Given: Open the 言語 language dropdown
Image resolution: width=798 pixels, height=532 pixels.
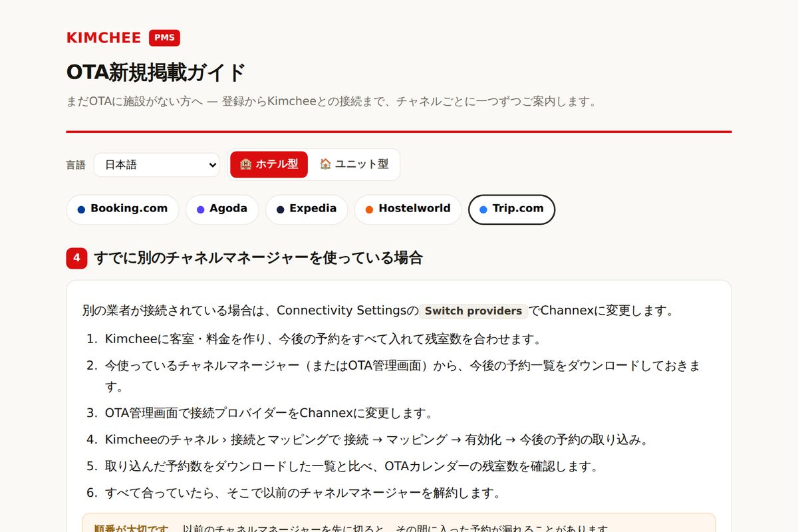Looking at the screenshot, I should (156, 164).
